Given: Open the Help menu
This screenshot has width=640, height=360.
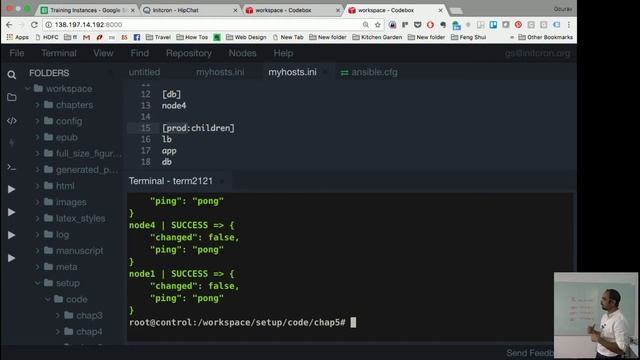Looking at the screenshot, I should [x=283, y=53].
